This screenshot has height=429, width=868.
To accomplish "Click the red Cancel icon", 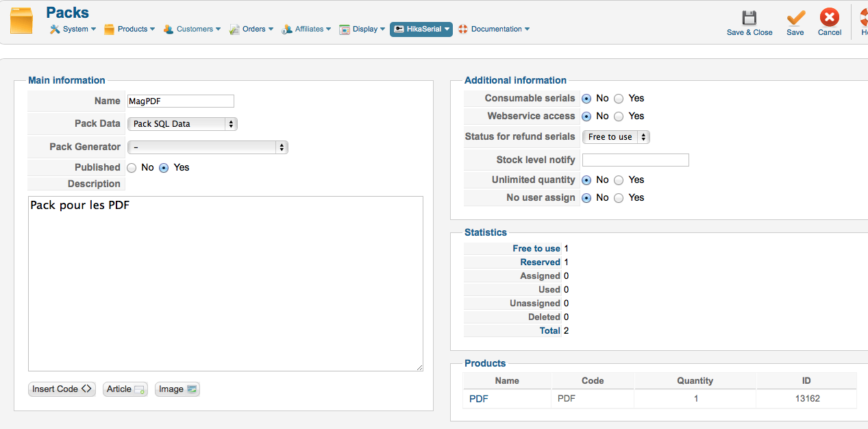I will (830, 19).
